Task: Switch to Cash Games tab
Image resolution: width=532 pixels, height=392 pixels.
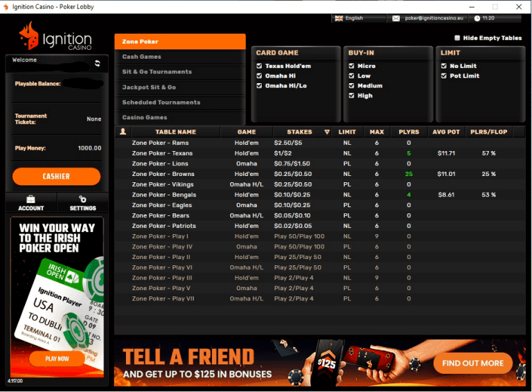Action: point(180,57)
